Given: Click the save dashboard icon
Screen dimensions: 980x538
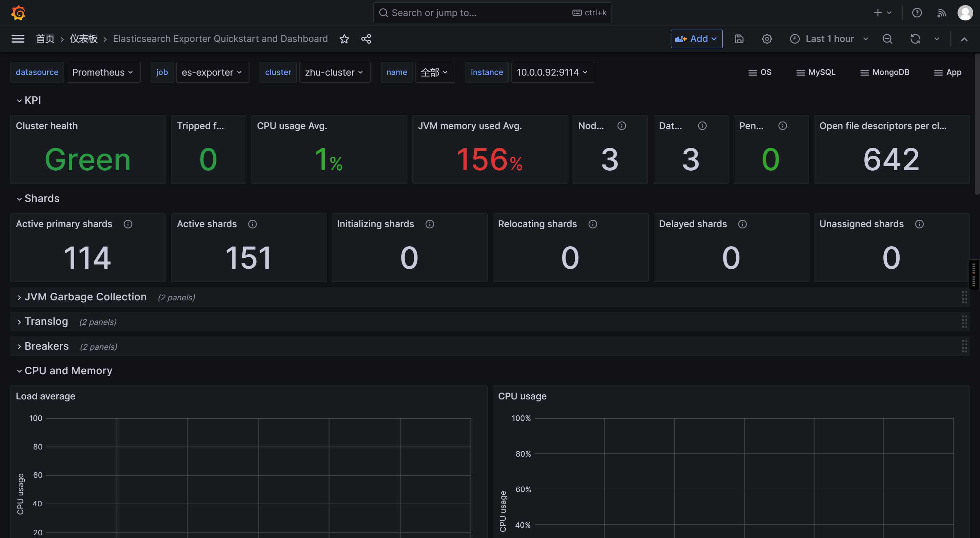Looking at the screenshot, I should [739, 39].
